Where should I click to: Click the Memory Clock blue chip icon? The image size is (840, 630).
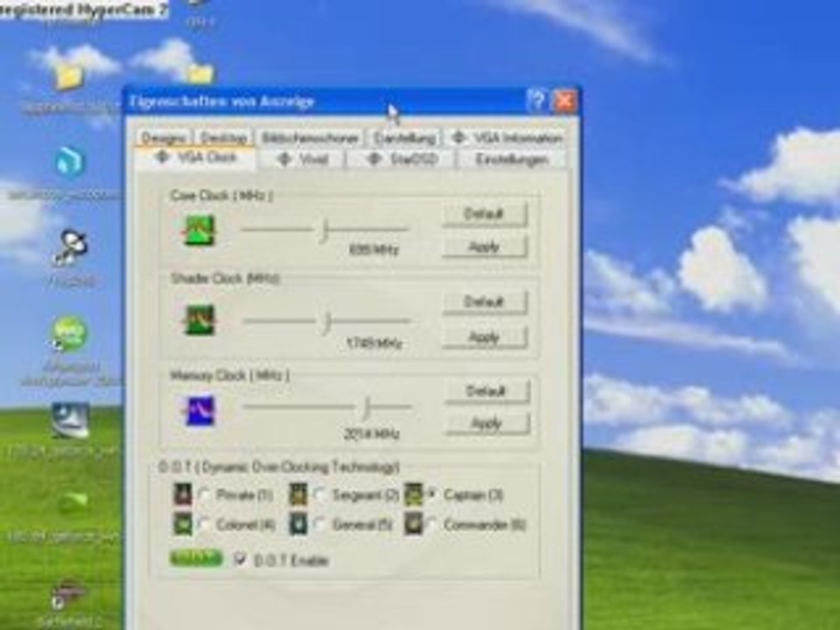[x=199, y=411]
